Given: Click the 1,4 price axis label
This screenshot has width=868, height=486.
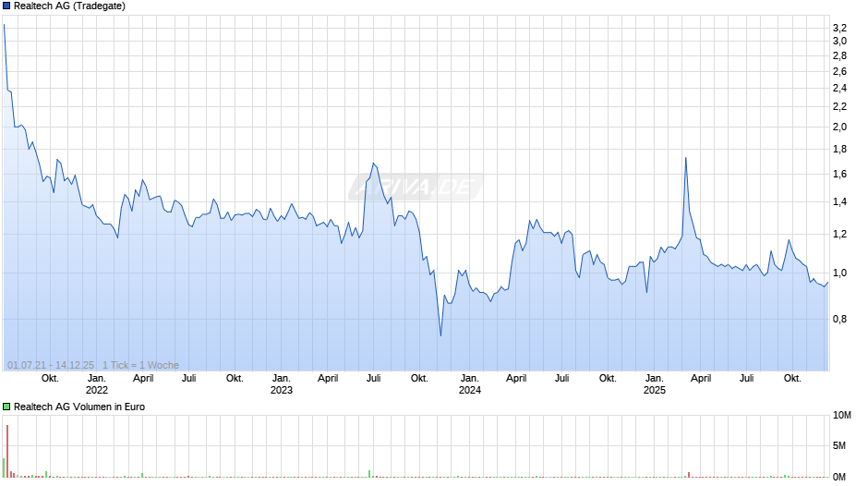Looking at the screenshot, I should coord(839,201).
